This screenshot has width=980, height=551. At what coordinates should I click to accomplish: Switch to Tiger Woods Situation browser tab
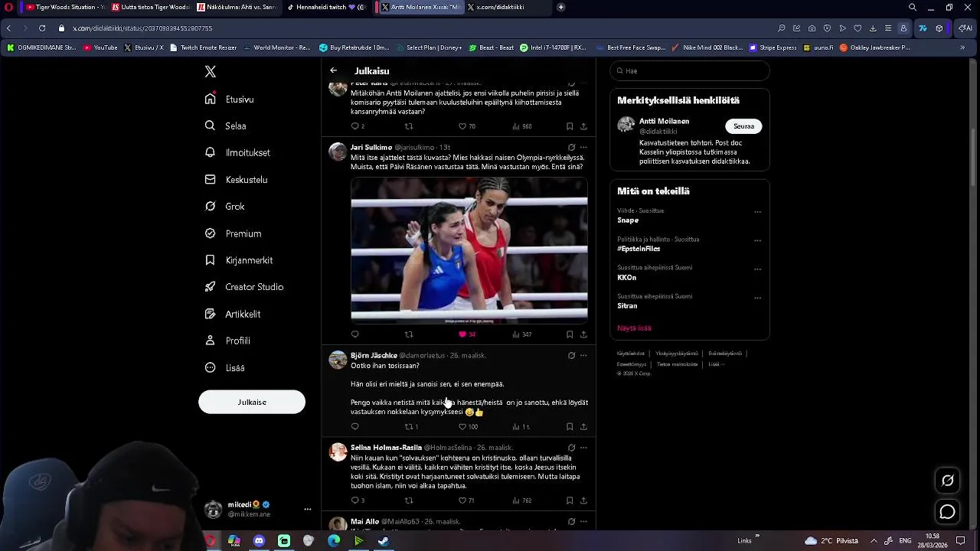pyautogui.click(x=65, y=7)
